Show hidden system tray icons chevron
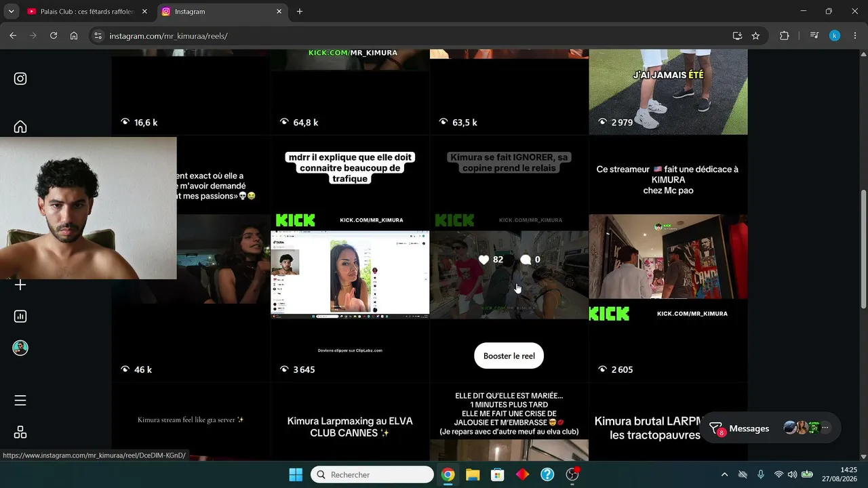868x488 pixels. 724,474
